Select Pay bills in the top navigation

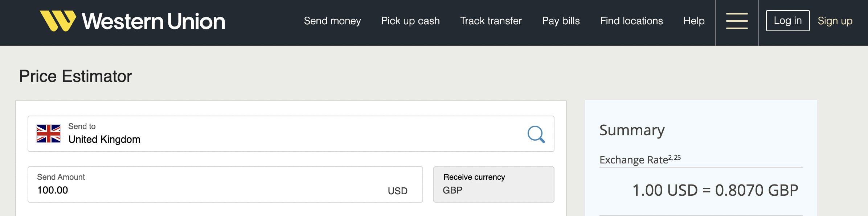(x=561, y=21)
